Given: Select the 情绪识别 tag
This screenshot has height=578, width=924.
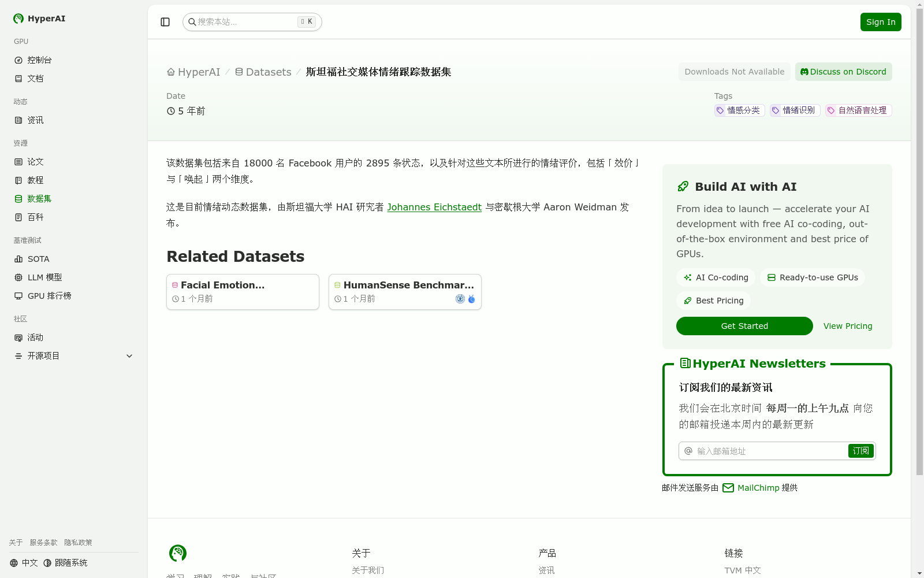Looking at the screenshot, I should tap(795, 110).
